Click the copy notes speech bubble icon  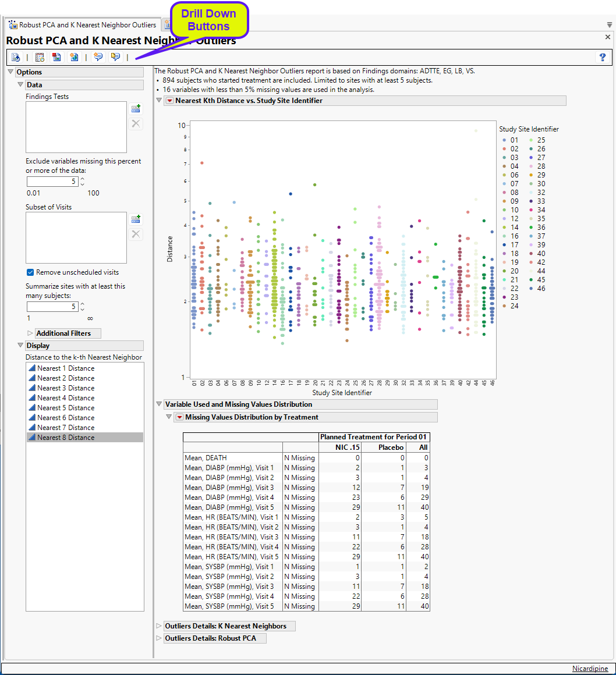[115, 57]
